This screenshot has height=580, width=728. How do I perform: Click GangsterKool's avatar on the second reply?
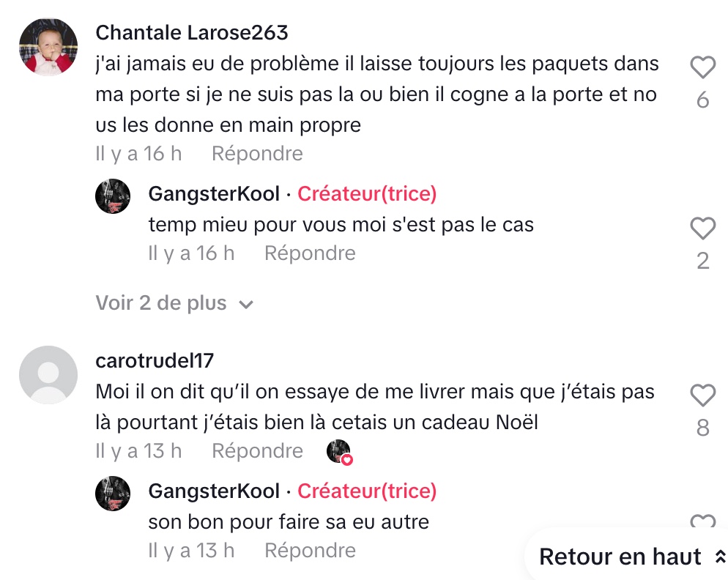pyautogui.click(x=113, y=493)
